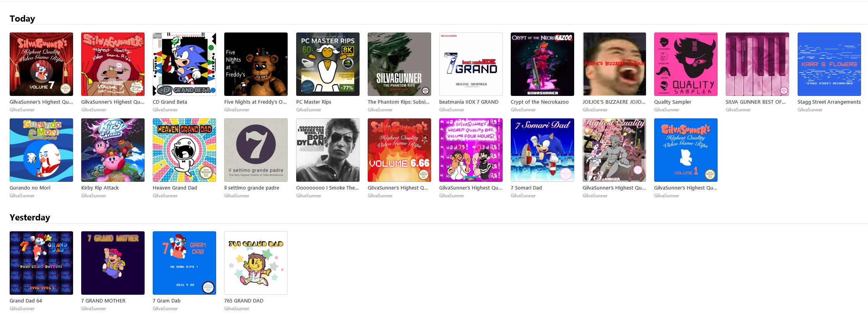
Task: Click the "JOEJOE'S BIZZAERE JOJO..." title
Action: pos(614,102)
